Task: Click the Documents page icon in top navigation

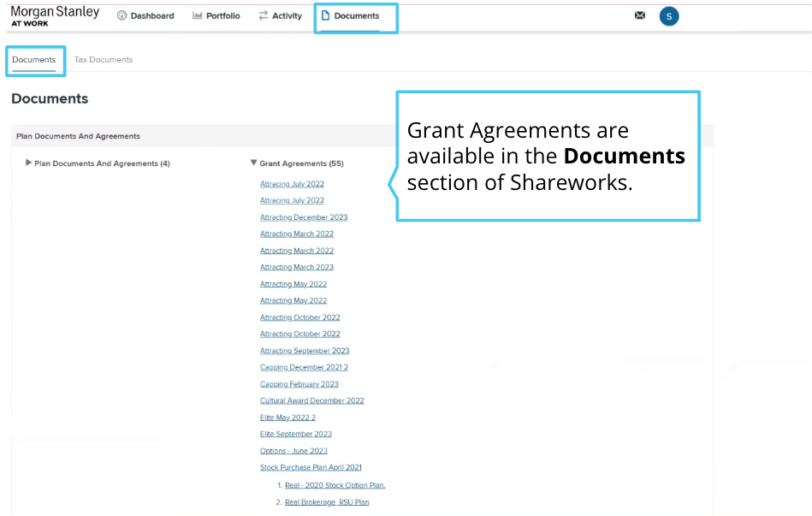Action: 325,15
